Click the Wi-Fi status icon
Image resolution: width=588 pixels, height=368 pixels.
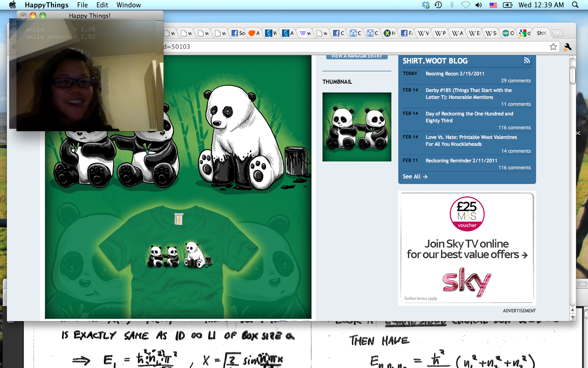(x=465, y=5)
